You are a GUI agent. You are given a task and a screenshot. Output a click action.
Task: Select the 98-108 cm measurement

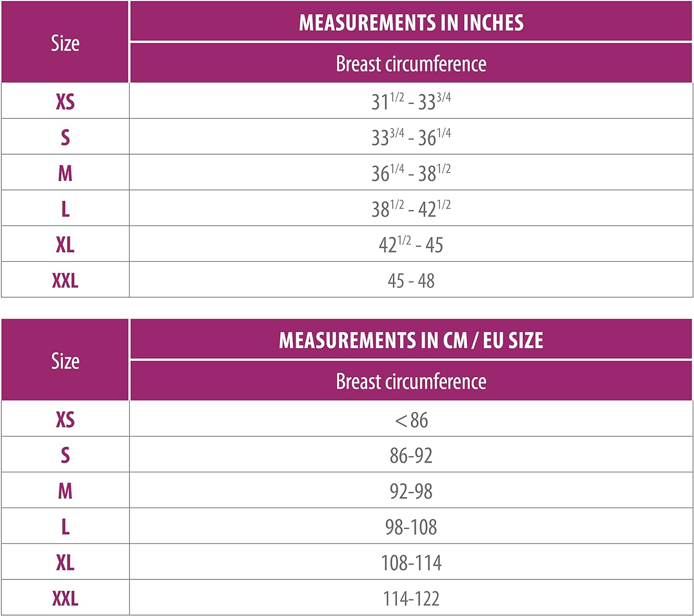tap(411, 527)
